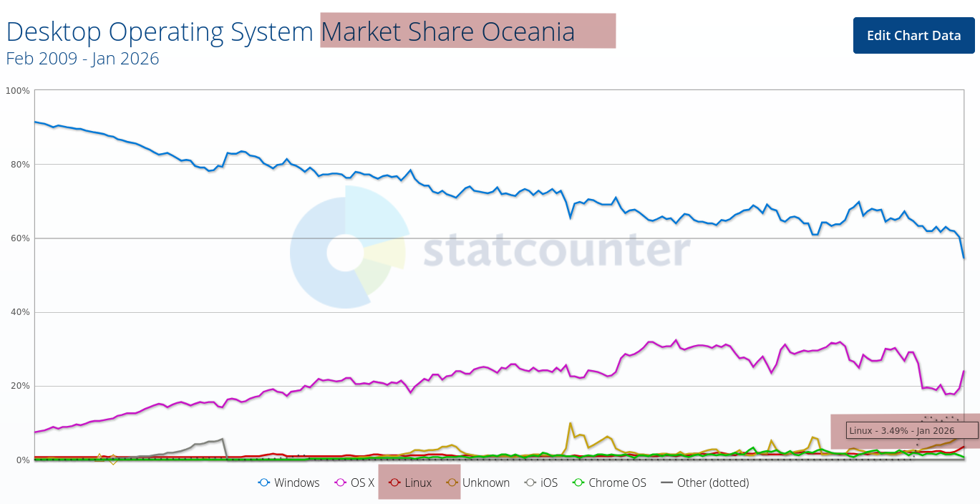Click the 60% y-axis label
This screenshot has height=504, width=980.
coord(18,238)
